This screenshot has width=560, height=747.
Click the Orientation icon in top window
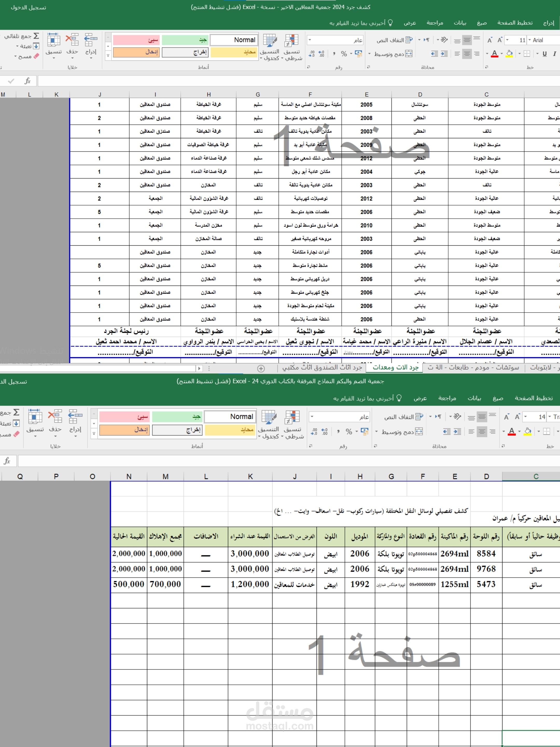click(x=444, y=40)
